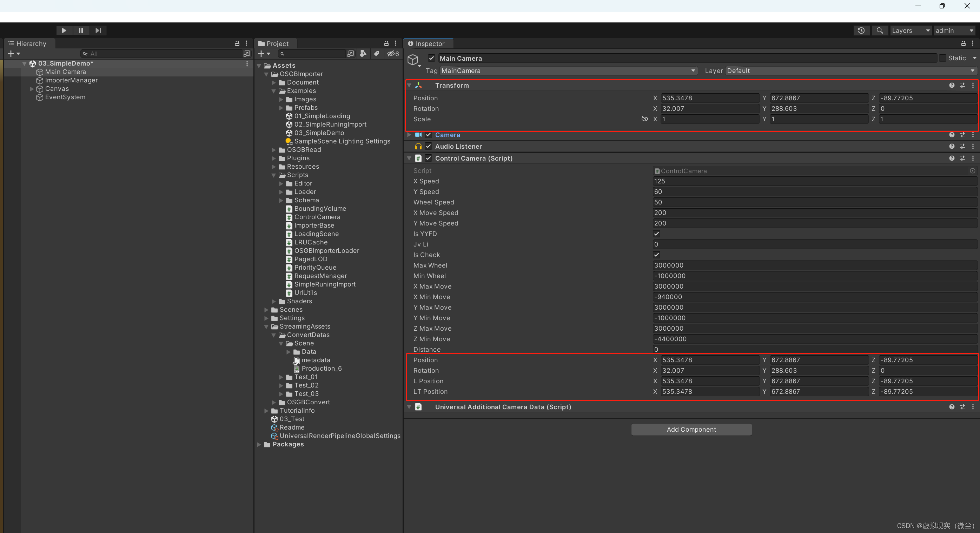Select the metadata file in Project panel
Screen dimensions: 980x533
(317, 360)
